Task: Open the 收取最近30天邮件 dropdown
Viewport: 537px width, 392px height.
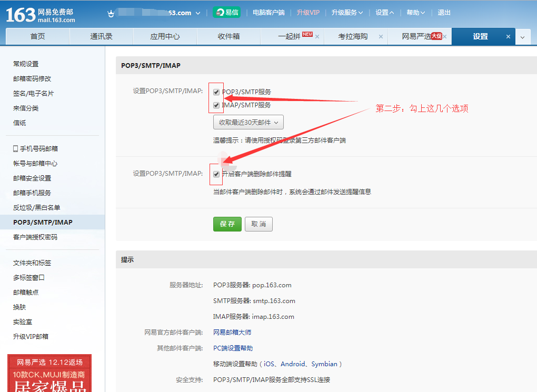Action: point(248,122)
